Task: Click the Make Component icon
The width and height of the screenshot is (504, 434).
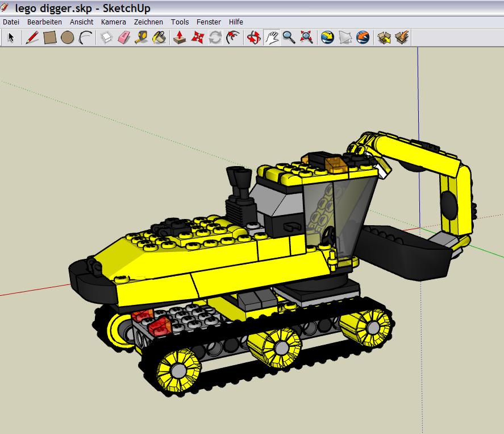Action: tap(106, 38)
